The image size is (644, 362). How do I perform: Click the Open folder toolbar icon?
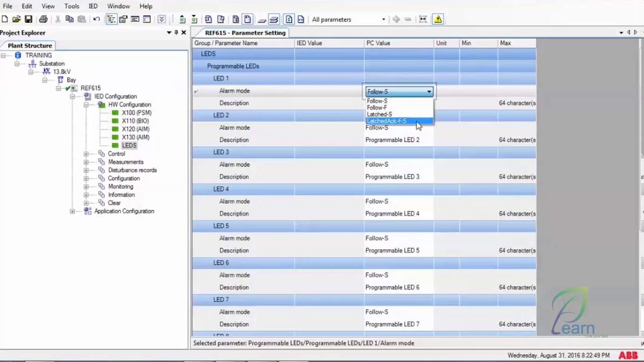pyautogui.click(x=17, y=19)
